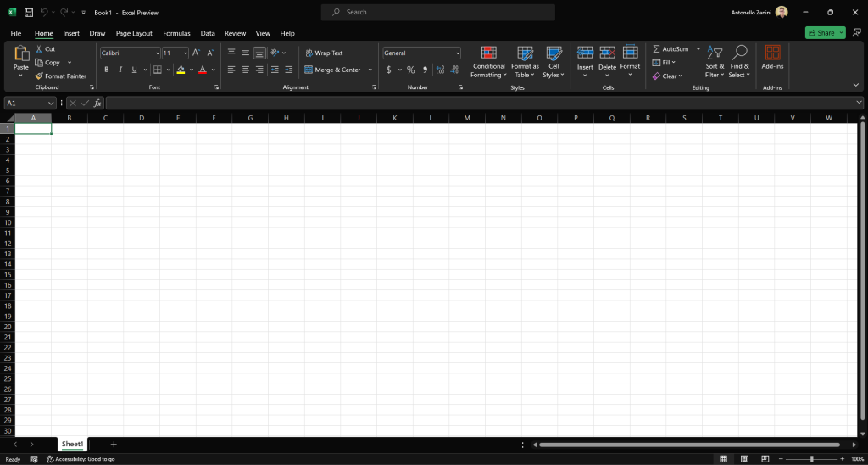868x465 pixels.
Task: Toggle Wrap Text on
Action: [x=323, y=53]
